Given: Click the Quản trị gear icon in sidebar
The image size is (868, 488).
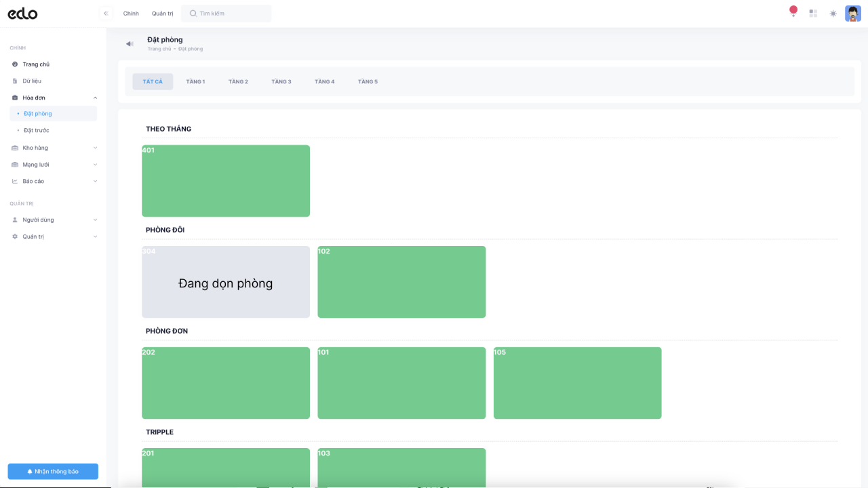Looking at the screenshot, I should tap(15, 237).
